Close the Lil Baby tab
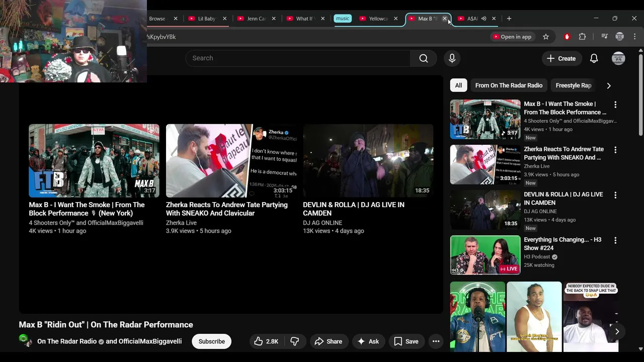 (x=224, y=19)
